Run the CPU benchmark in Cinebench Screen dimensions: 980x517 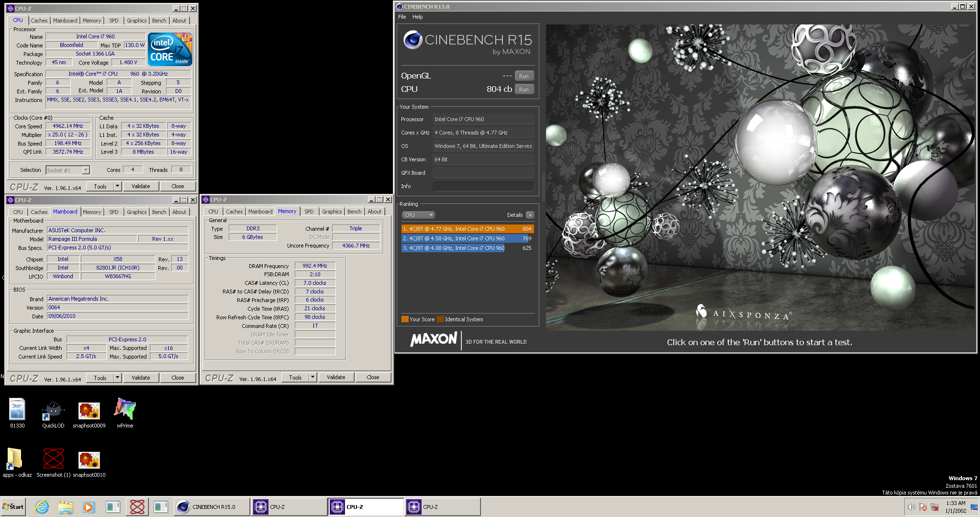(x=524, y=90)
